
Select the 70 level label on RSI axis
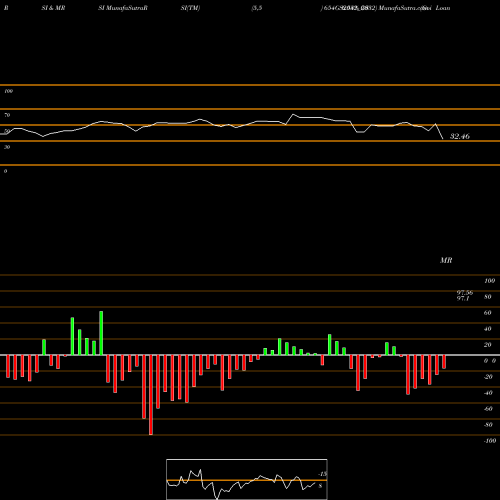tap(7, 115)
